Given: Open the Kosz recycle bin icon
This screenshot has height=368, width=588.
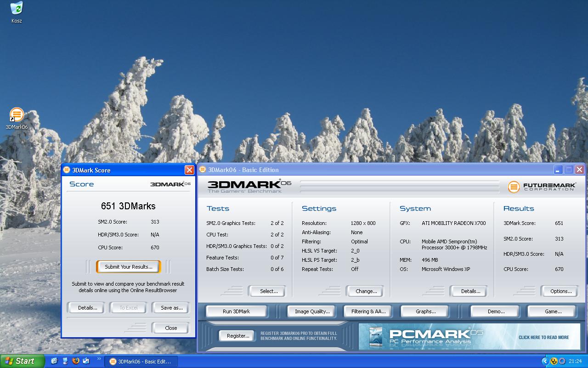Looking at the screenshot, I should pos(17,8).
